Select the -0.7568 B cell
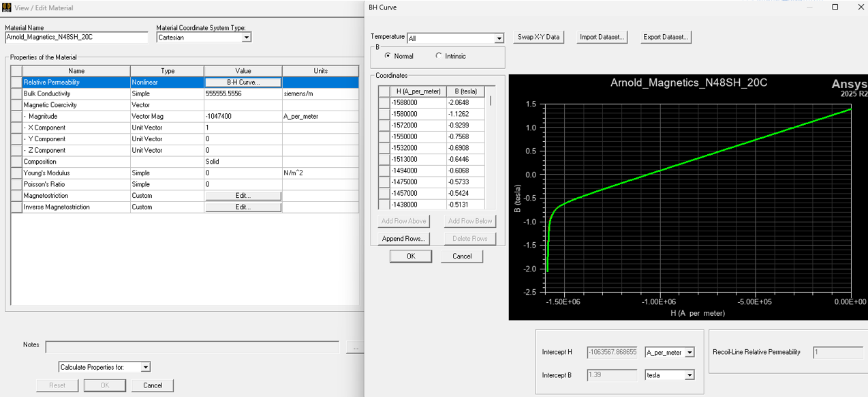 coord(466,136)
